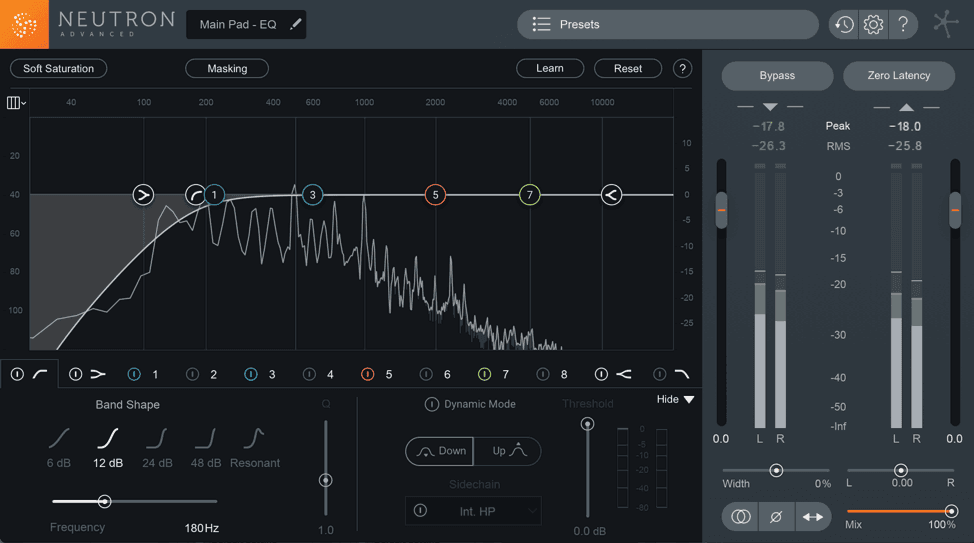The height and width of the screenshot is (543, 974).
Task: Click the Q vertical slider handle
Action: (x=325, y=480)
